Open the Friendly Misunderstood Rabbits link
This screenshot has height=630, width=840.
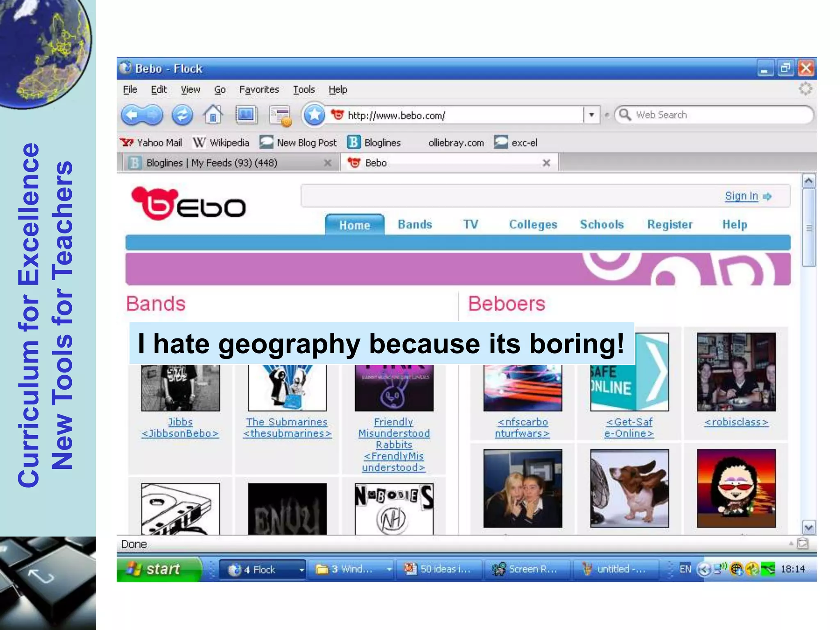point(394,445)
